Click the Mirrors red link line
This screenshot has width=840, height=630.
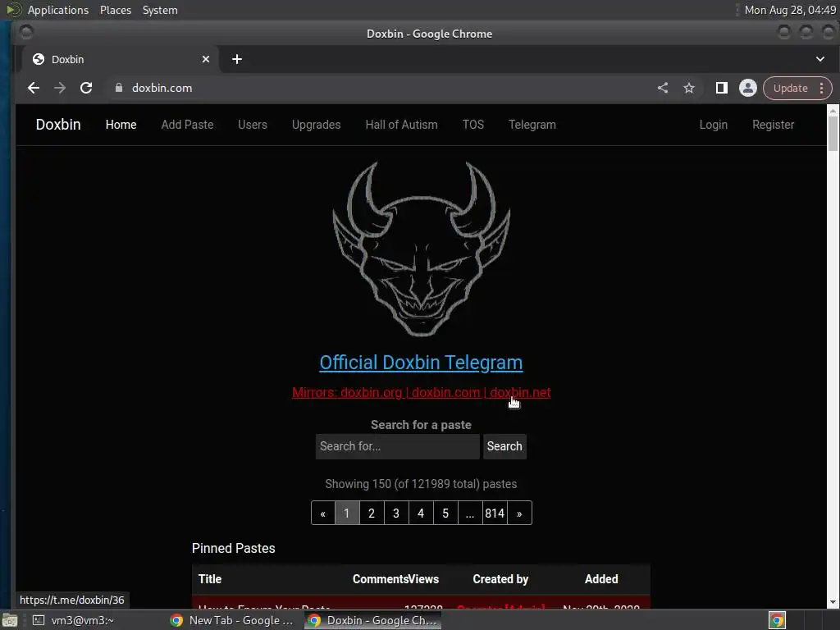421,392
